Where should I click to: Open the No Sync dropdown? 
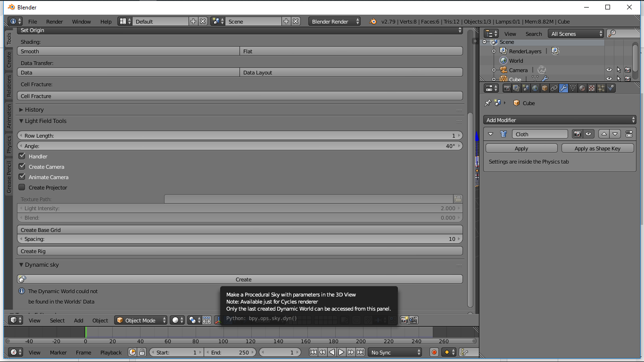pyautogui.click(x=395, y=352)
